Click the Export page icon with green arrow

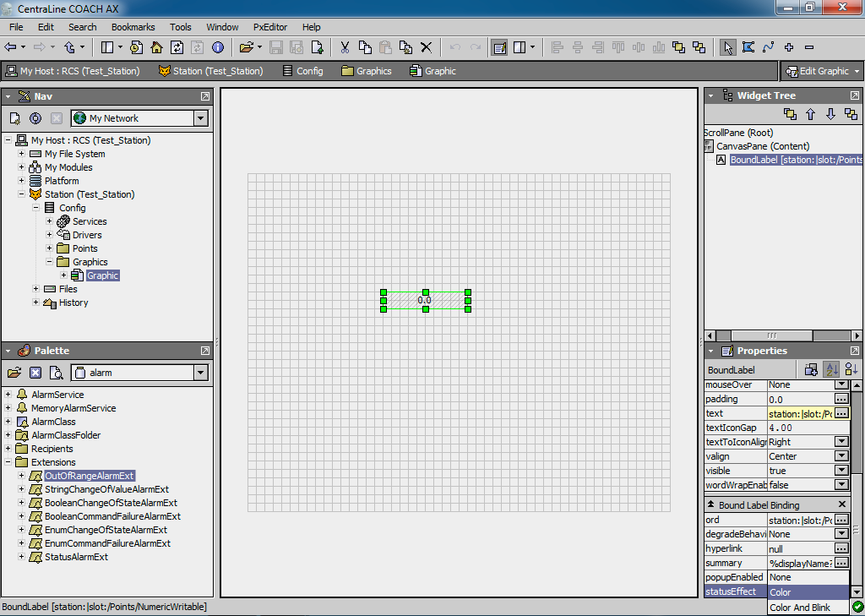point(318,48)
